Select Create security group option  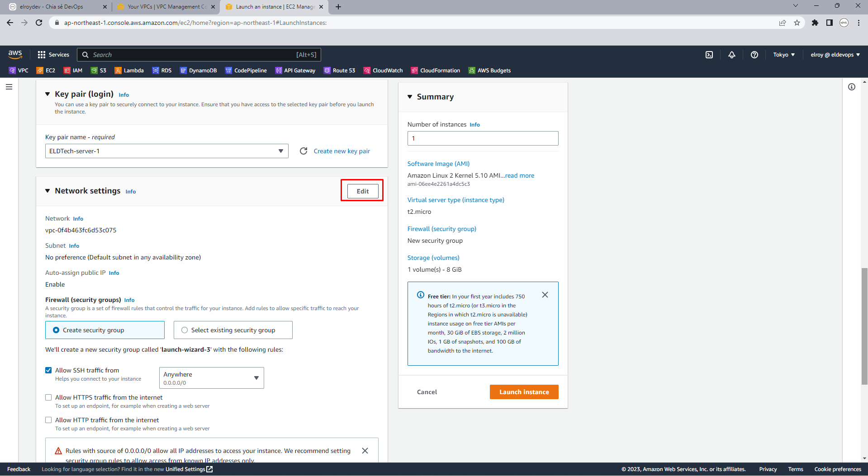click(x=105, y=330)
